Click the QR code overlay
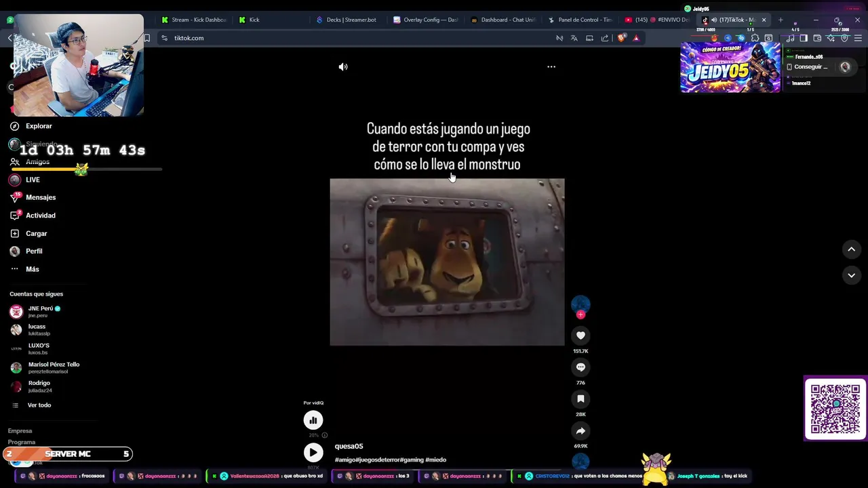 click(x=835, y=409)
